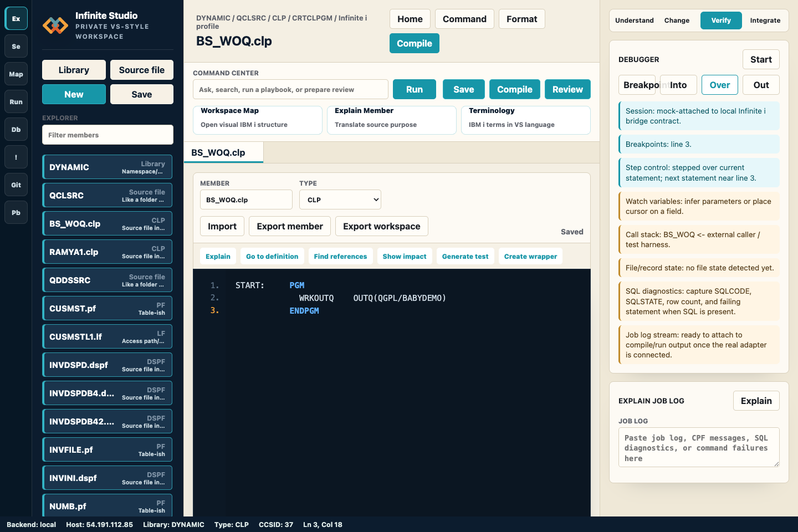Open the Map sidebar icon

tap(16, 74)
